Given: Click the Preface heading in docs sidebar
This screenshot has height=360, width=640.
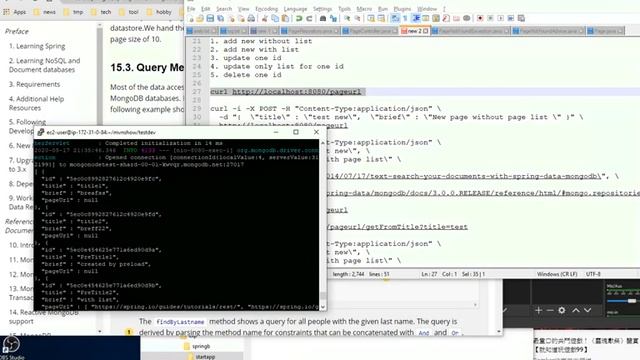Looking at the screenshot, I should [17, 31].
